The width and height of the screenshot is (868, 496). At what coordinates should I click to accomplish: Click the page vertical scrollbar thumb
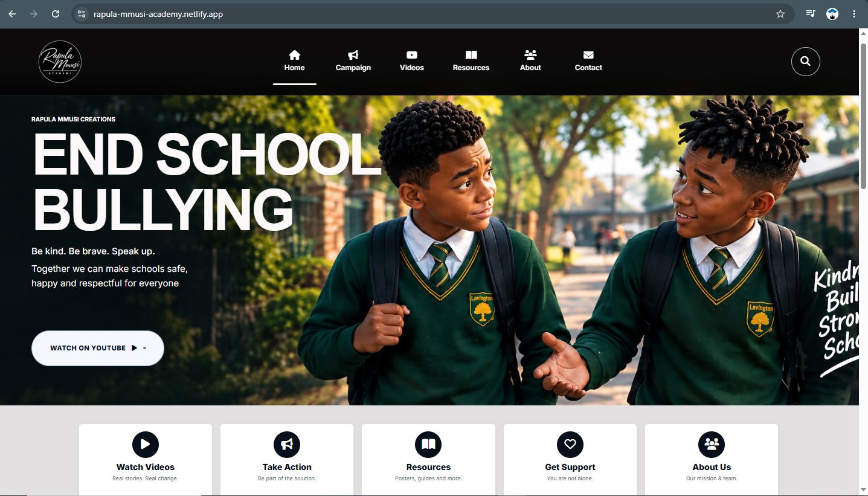pyautogui.click(x=863, y=115)
